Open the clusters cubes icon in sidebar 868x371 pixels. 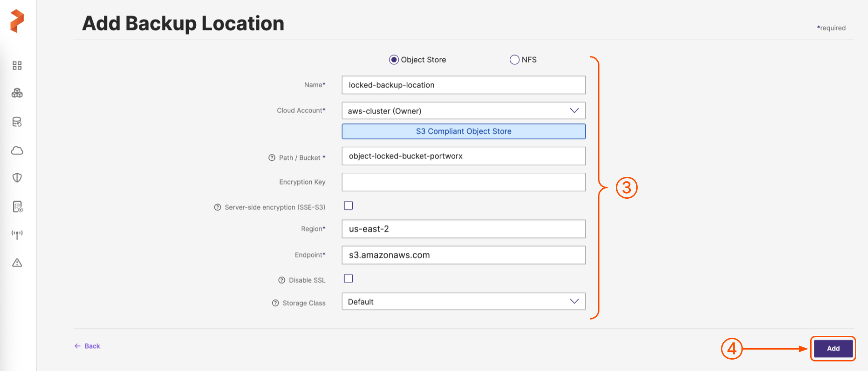point(17,93)
